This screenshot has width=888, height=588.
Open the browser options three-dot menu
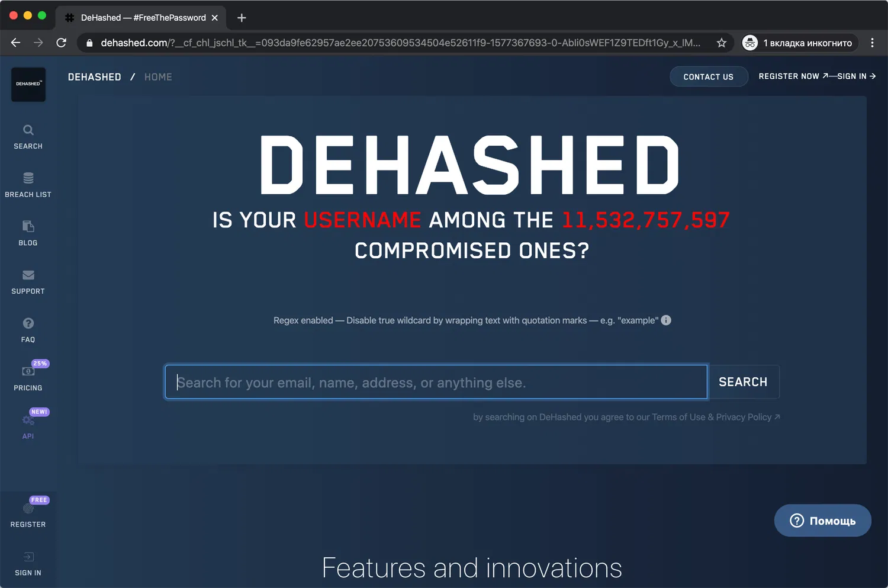pos(872,42)
